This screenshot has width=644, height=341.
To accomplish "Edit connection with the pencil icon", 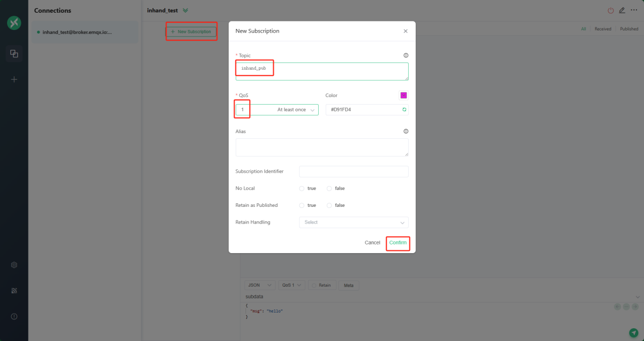I will click(x=622, y=11).
